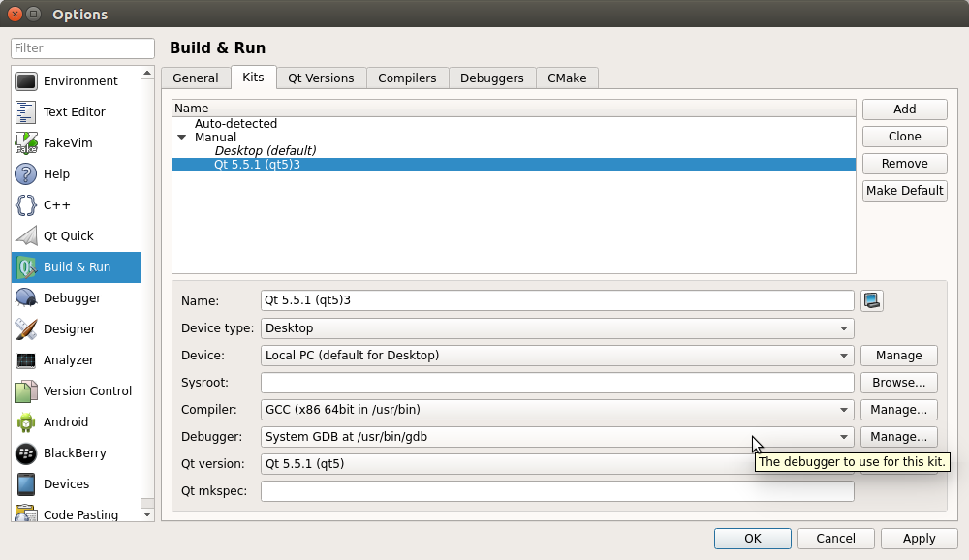This screenshot has height=560, width=969.
Task: Click Browse to set the Sysroot
Action: 898,383
